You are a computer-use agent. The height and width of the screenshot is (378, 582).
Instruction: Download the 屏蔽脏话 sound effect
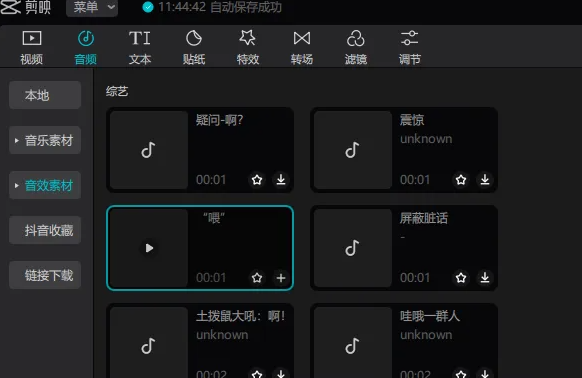point(485,278)
